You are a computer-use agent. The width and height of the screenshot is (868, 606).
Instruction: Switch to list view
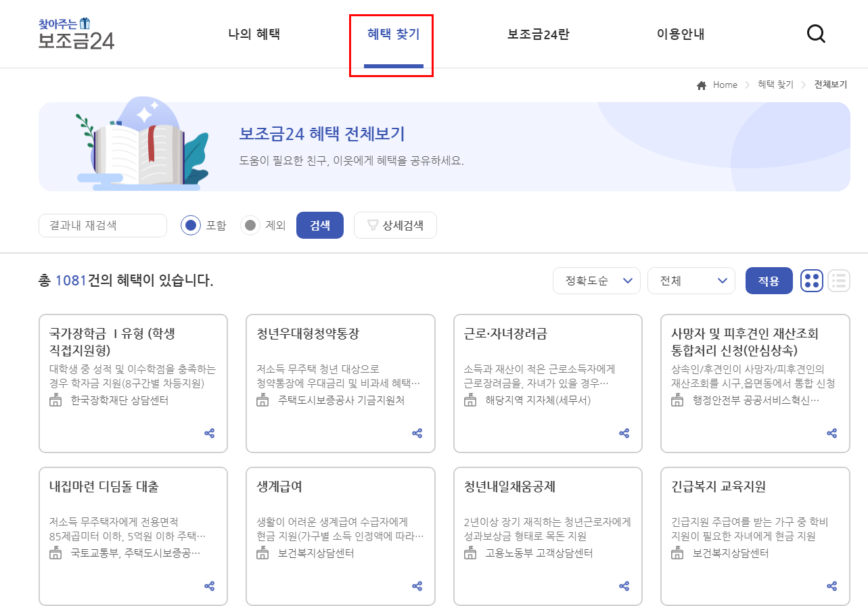[839, 281]
